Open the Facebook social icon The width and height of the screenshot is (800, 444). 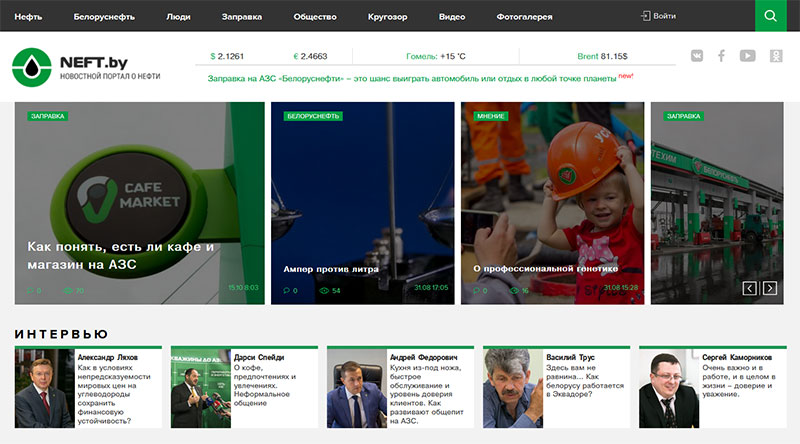pos(721,56)
